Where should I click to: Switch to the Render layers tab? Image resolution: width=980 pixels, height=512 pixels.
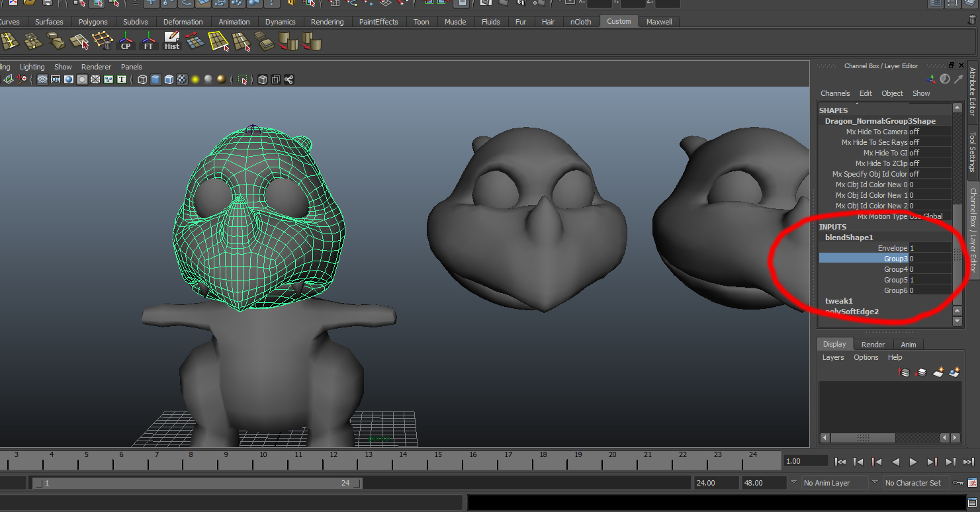(872, 344)
